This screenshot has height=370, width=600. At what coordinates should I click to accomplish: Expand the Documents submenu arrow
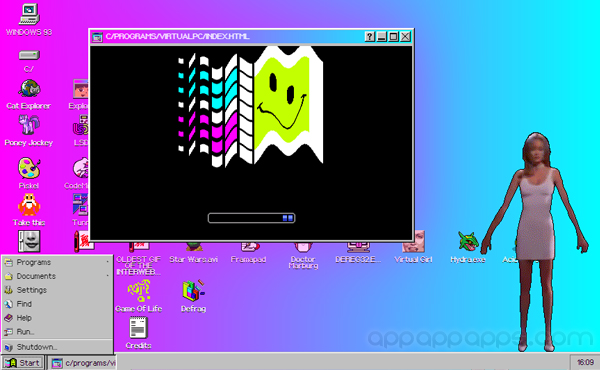coord(108,276)
